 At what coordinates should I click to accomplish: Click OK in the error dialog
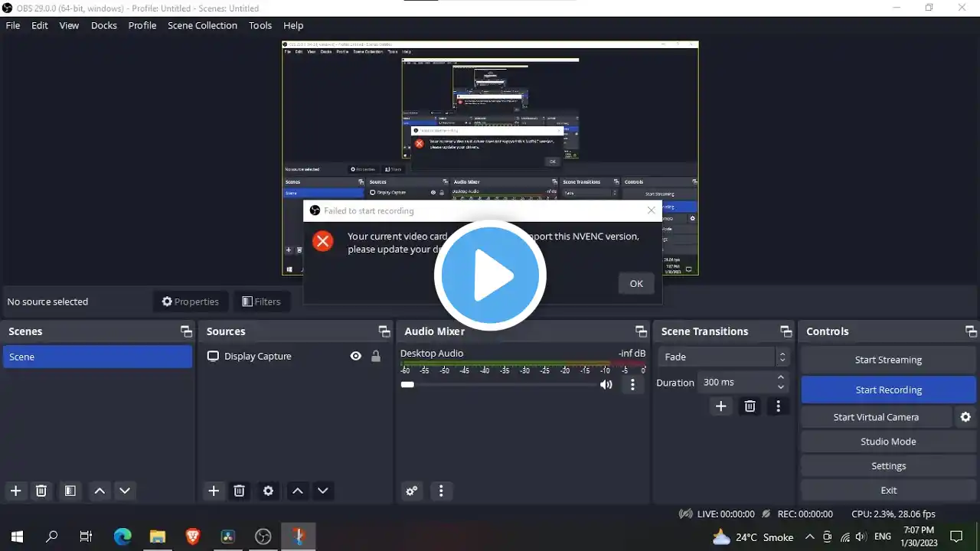point(636,283)
